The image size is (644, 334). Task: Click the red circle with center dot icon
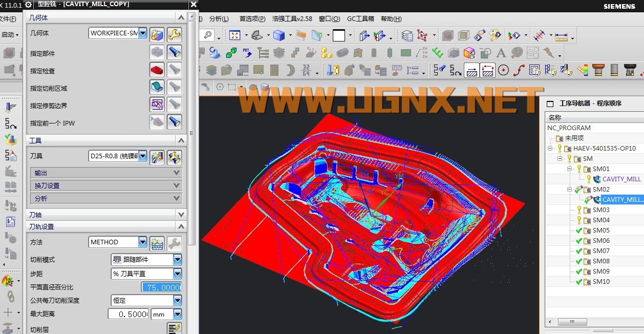tap(503, 70)
